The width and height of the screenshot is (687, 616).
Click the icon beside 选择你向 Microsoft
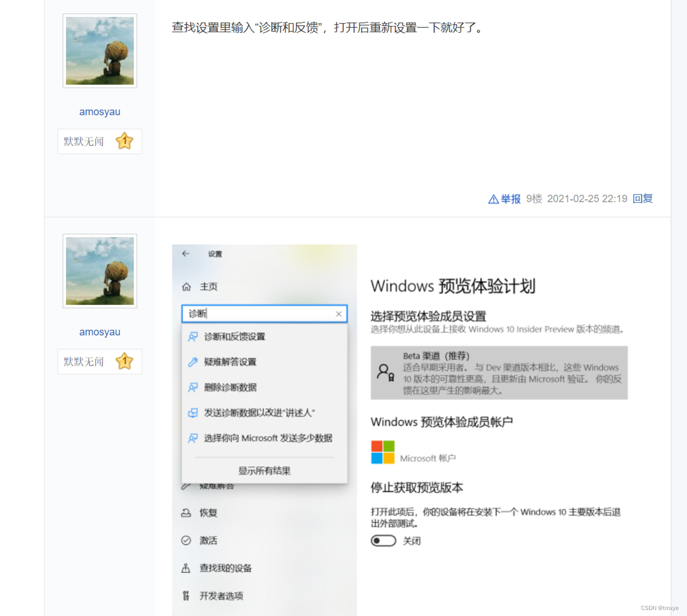[193, 438]
